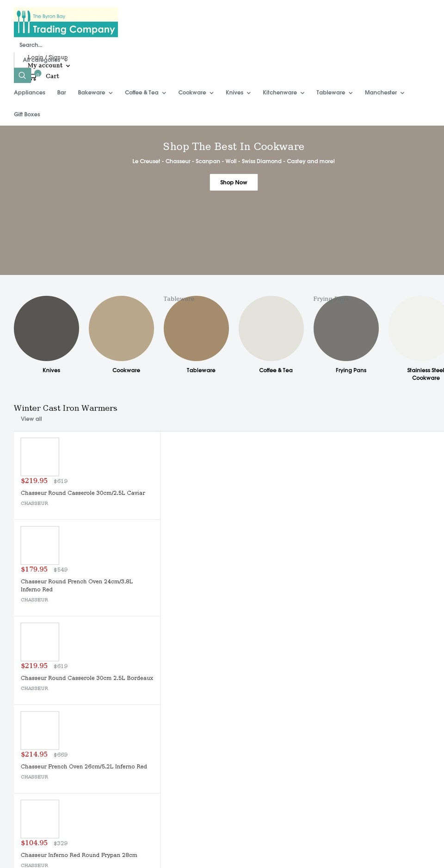Open the Bar menu item

tap(62, 93)
